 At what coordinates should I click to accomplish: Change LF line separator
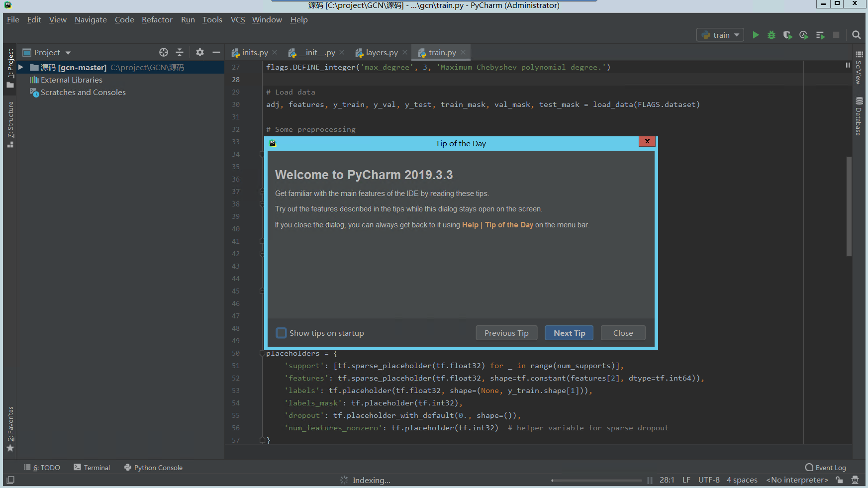pos(686,480)
